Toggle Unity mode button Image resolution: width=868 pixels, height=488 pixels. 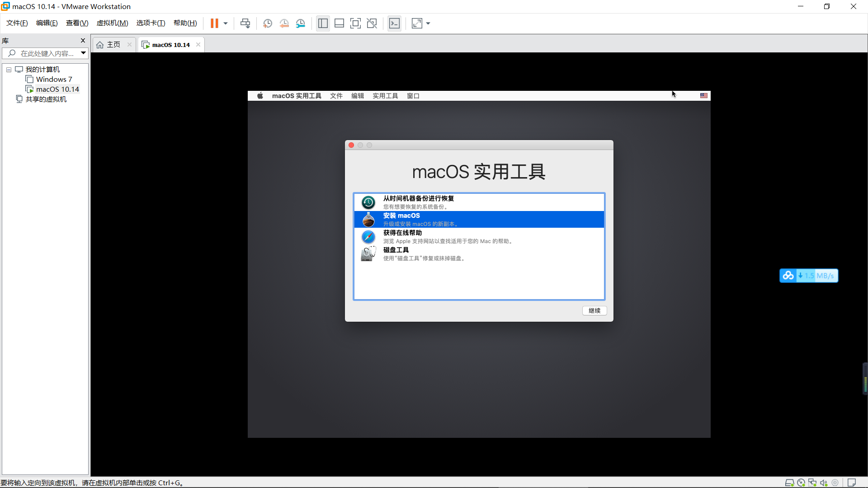[x=372, y=23]
